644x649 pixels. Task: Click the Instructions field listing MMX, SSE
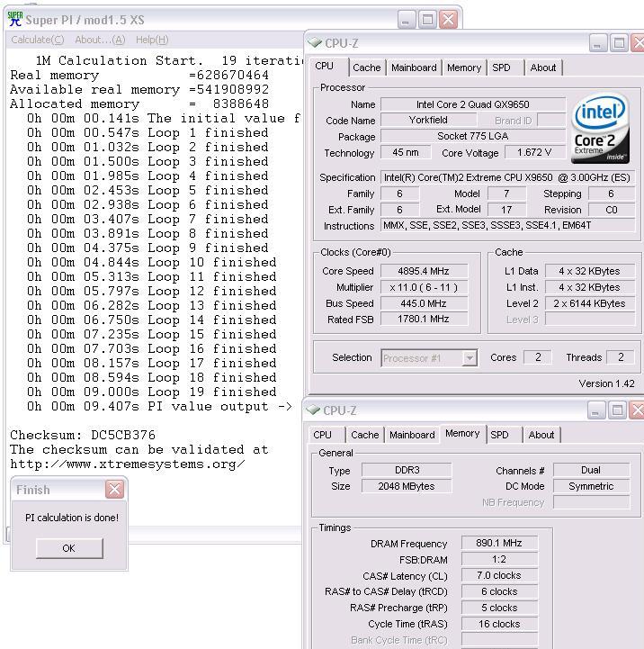point(507,226)
